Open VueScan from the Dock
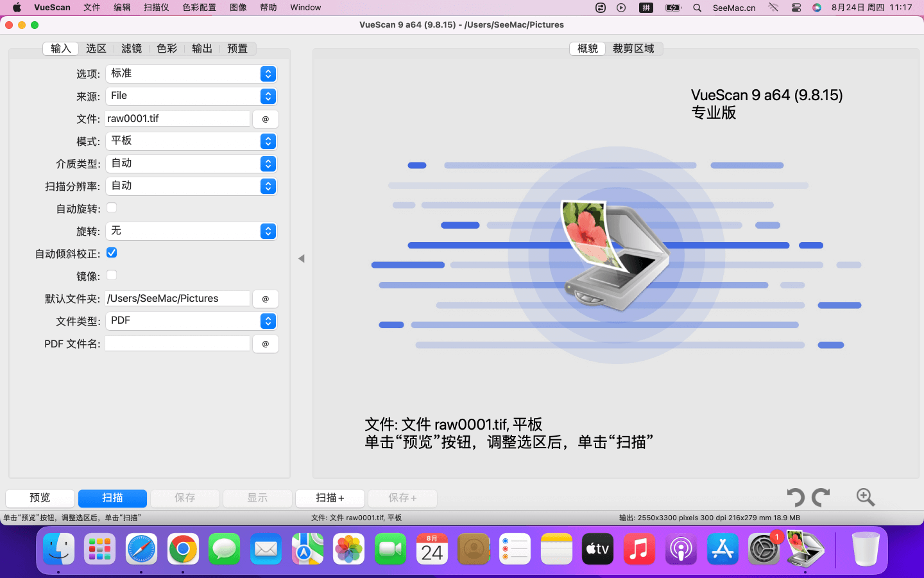 (805, 549)
